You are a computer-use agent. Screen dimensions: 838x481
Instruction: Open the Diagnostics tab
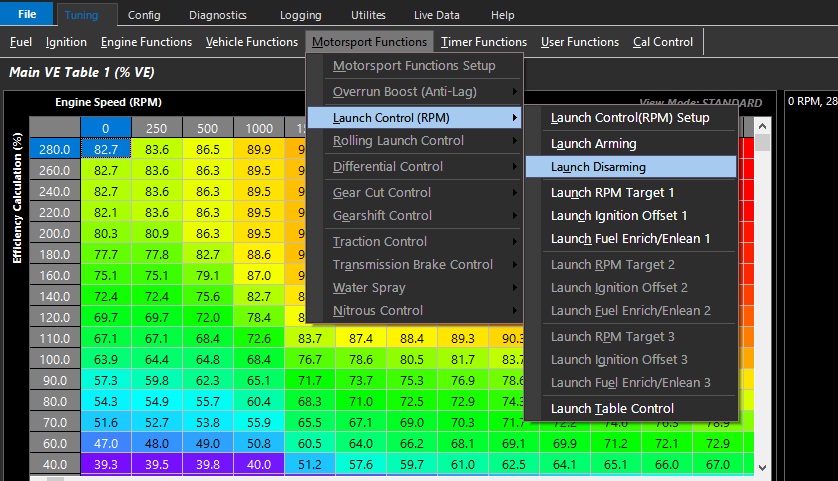tap(218, 15)
